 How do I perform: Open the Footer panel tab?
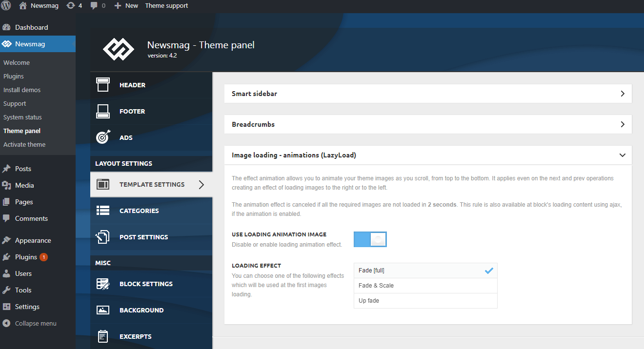click(x=151, y=111)
